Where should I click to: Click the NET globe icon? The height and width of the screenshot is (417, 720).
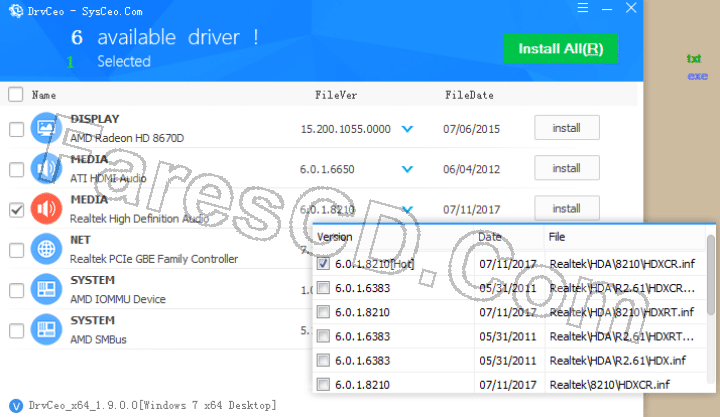46,249
